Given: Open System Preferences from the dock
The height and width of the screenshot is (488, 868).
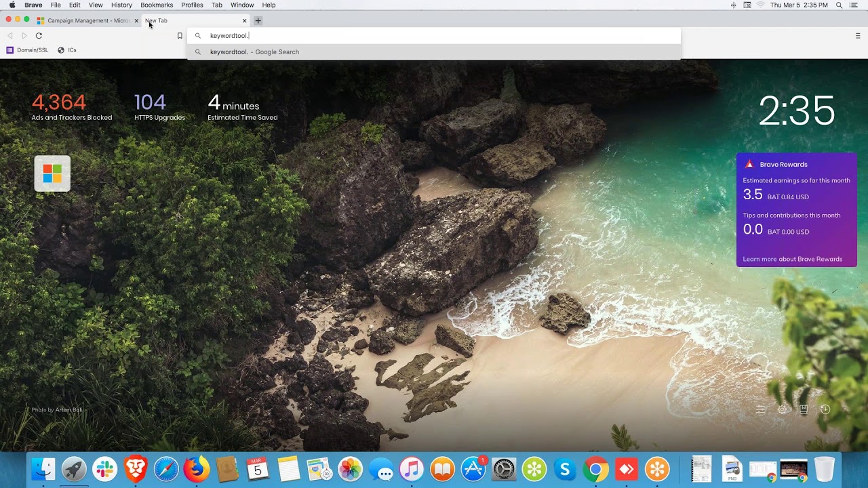Looking at the screenshot, I should click(x=504, y=469).
